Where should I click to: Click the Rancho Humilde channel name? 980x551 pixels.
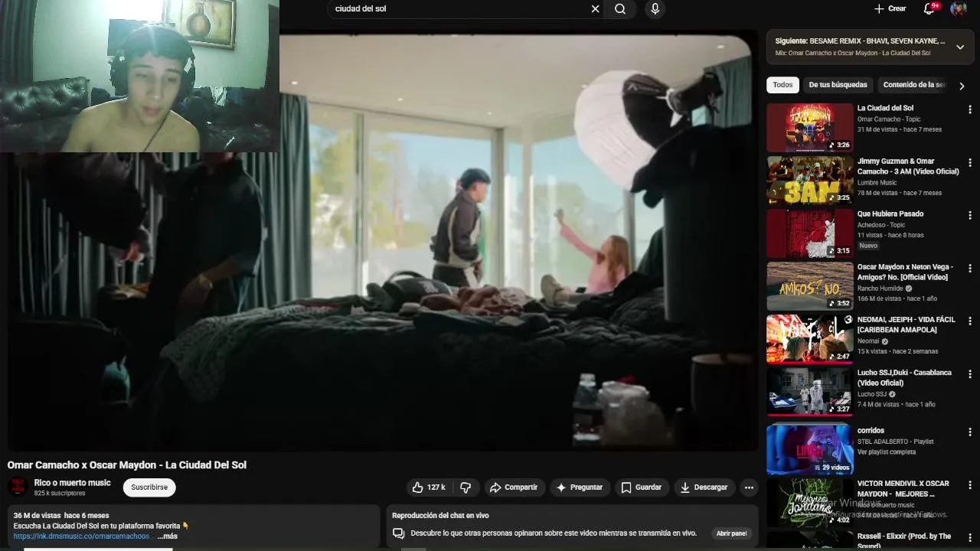click(880, 289)
